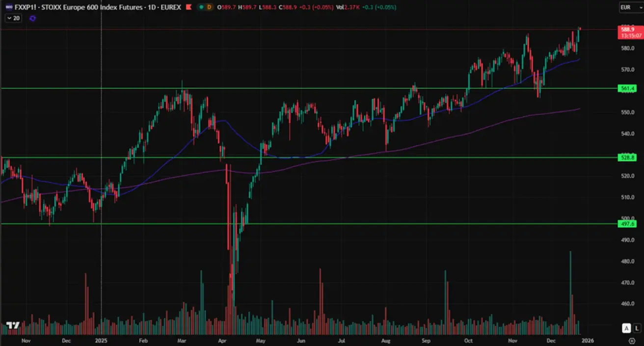Click the orange D delayed-data badge
The width and height of the screenshot is (644, 346).
coord(210,7)
